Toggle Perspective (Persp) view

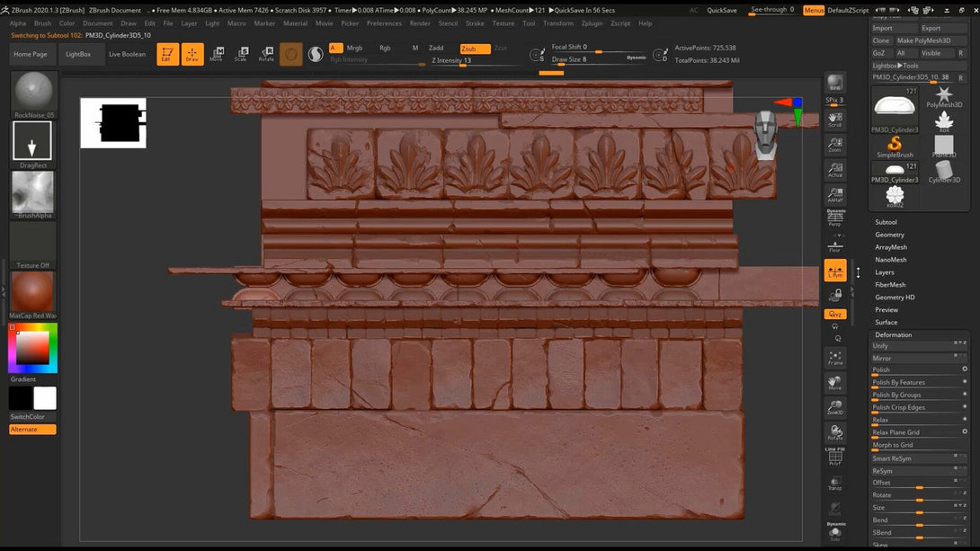point(835,218)
